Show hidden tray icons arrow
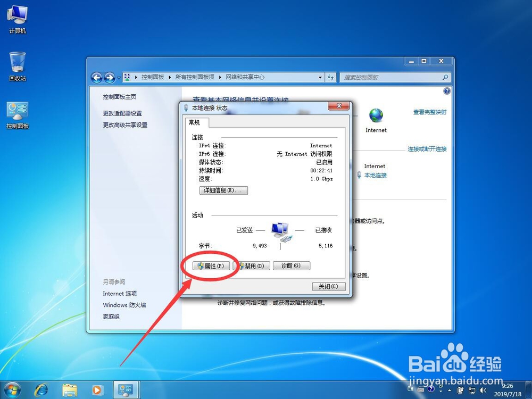 coord(450,390)
